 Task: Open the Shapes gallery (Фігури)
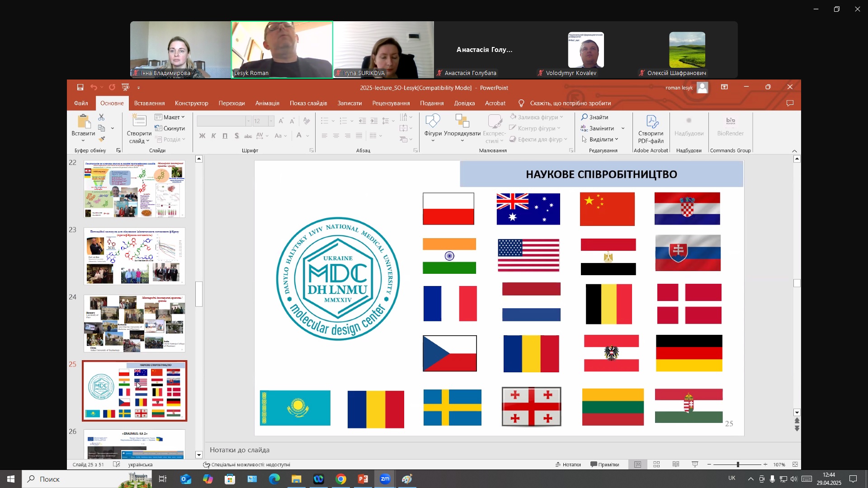pyautogui.click(x=433, y=128)
